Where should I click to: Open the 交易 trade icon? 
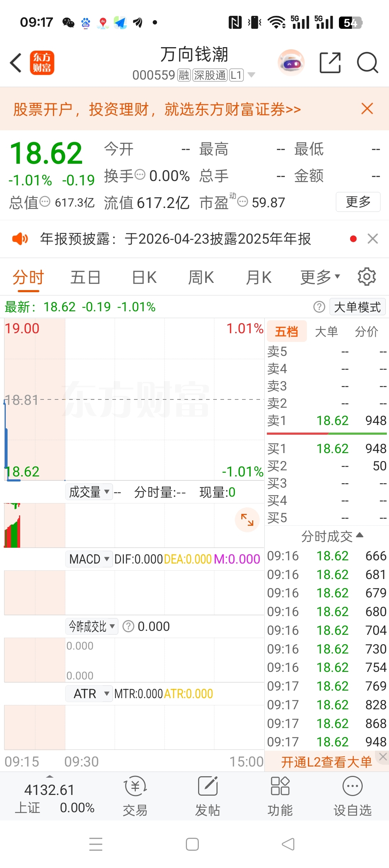pos(135,796)
